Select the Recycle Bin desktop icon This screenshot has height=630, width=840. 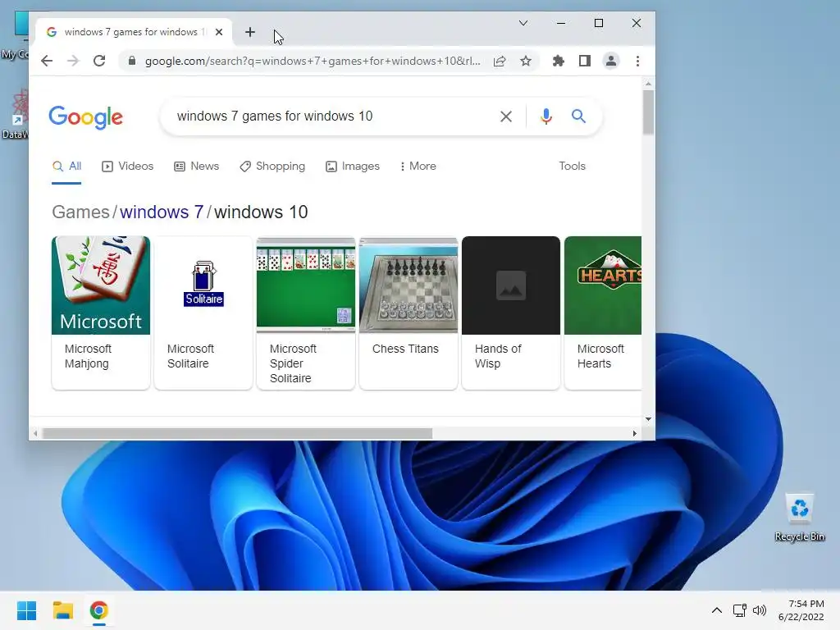[x=800, y=517]
